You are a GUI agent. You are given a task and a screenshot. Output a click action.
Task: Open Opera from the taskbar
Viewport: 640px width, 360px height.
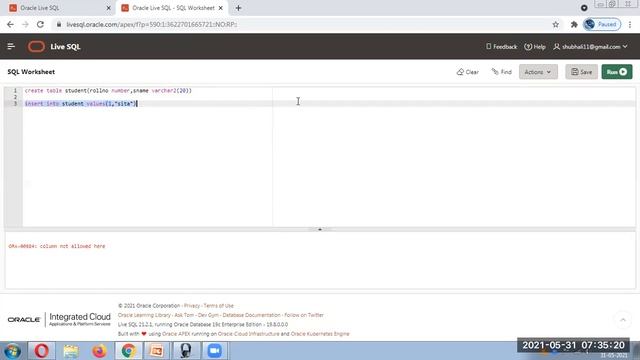[x=41, y=351]
